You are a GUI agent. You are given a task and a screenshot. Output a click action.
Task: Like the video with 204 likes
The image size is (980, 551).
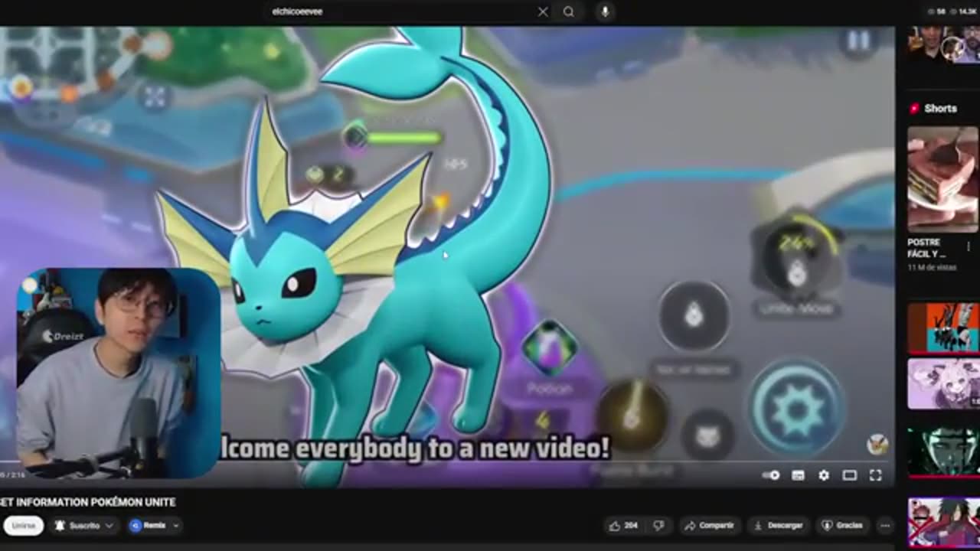[x=624, y=526]
